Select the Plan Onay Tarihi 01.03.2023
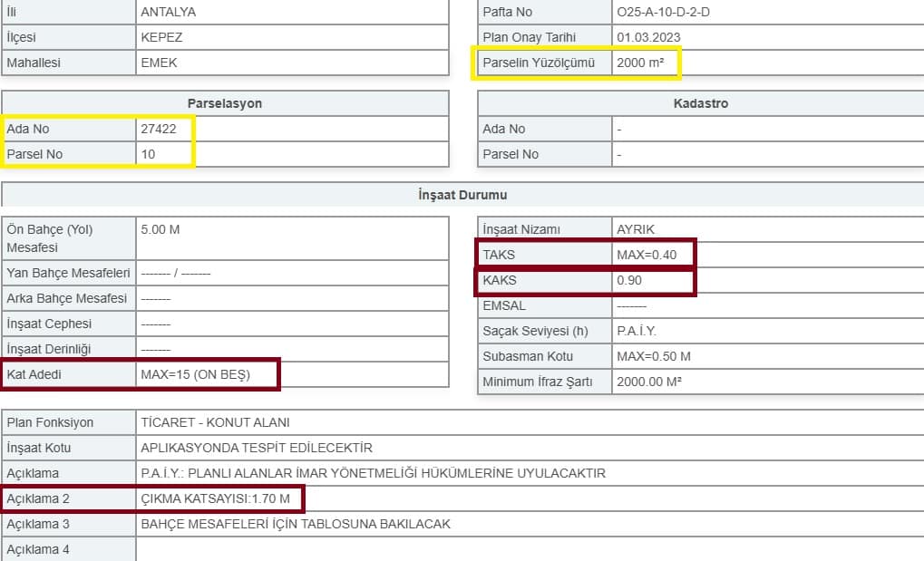 tap(648, 37)
